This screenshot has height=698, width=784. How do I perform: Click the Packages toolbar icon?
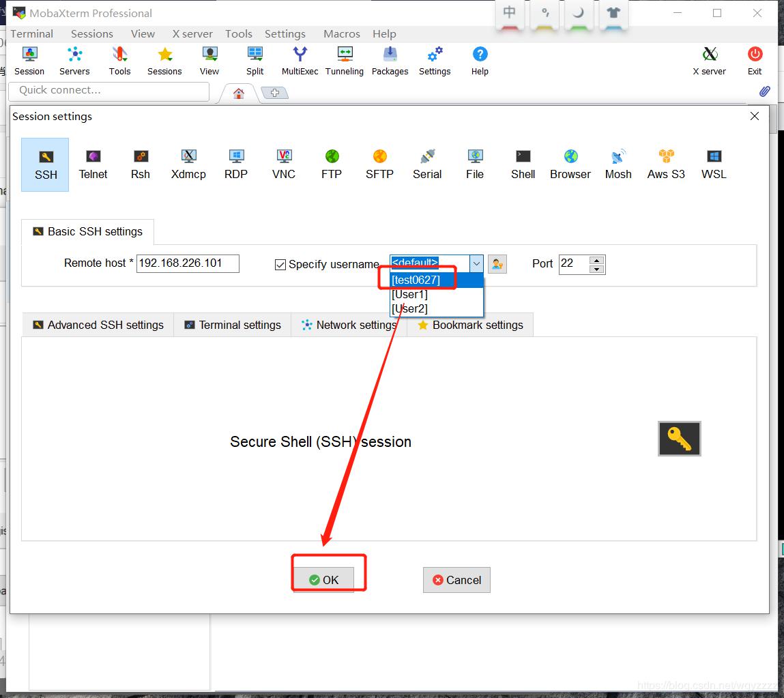point(390,60)
